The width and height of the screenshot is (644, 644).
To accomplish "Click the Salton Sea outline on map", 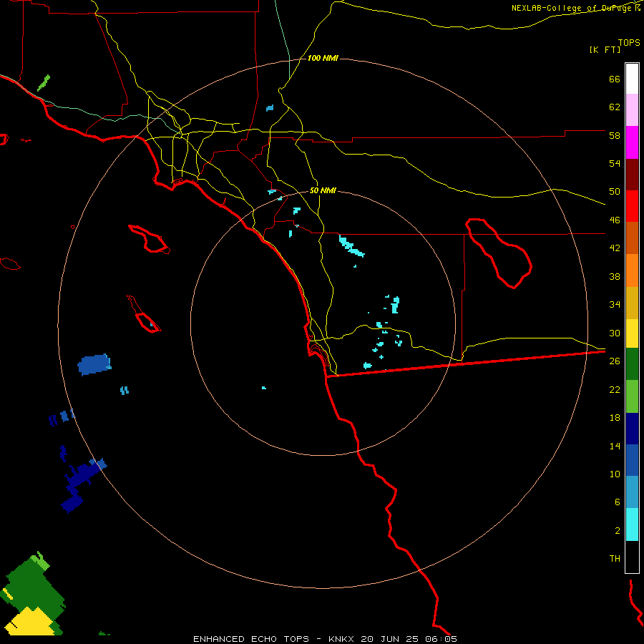I will pos(499,253).
